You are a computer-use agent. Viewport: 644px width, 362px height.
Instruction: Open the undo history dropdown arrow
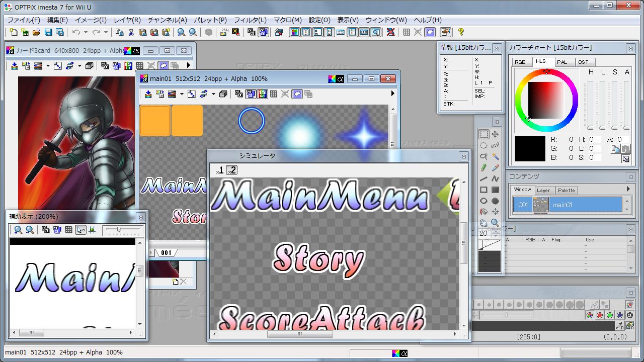[86, 32]
